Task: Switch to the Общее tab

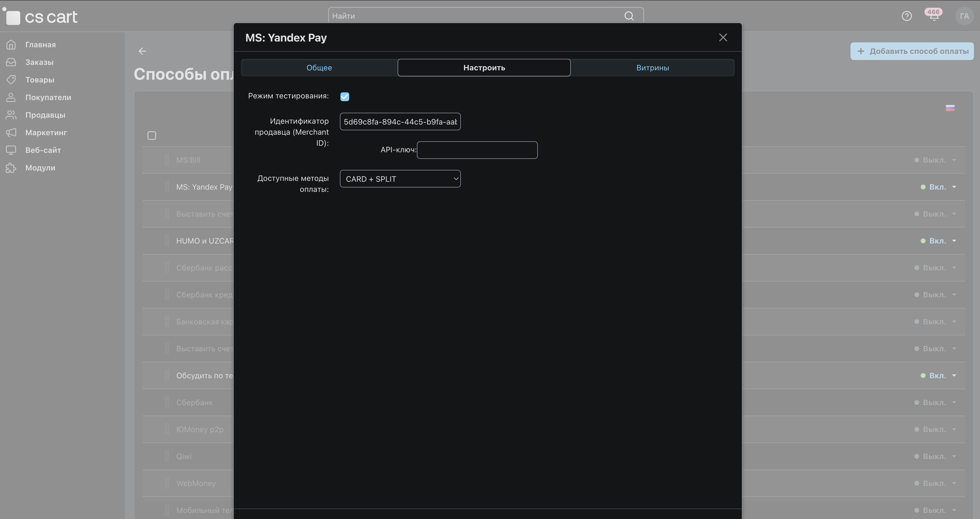Action: coord(319,68)
